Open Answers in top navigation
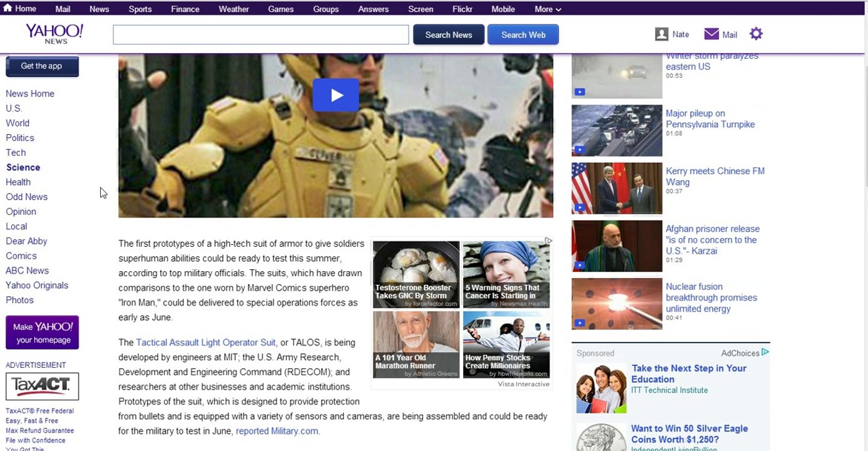 coord(374,9)
